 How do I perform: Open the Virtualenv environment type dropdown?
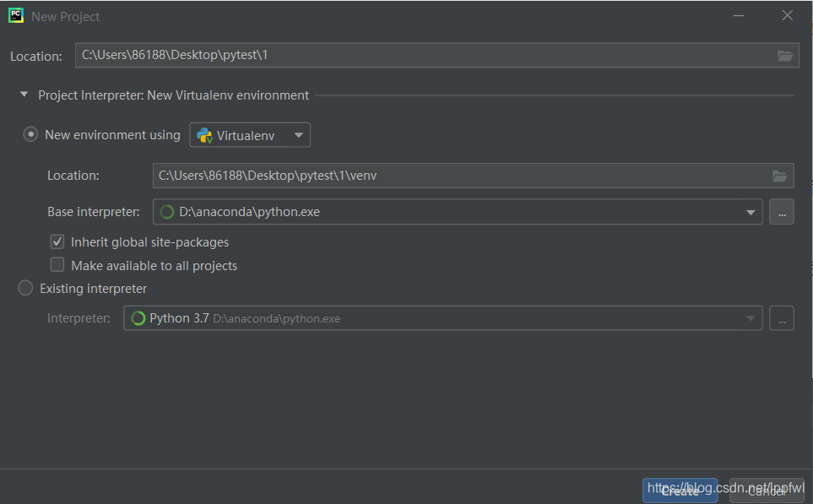(250, 135)
